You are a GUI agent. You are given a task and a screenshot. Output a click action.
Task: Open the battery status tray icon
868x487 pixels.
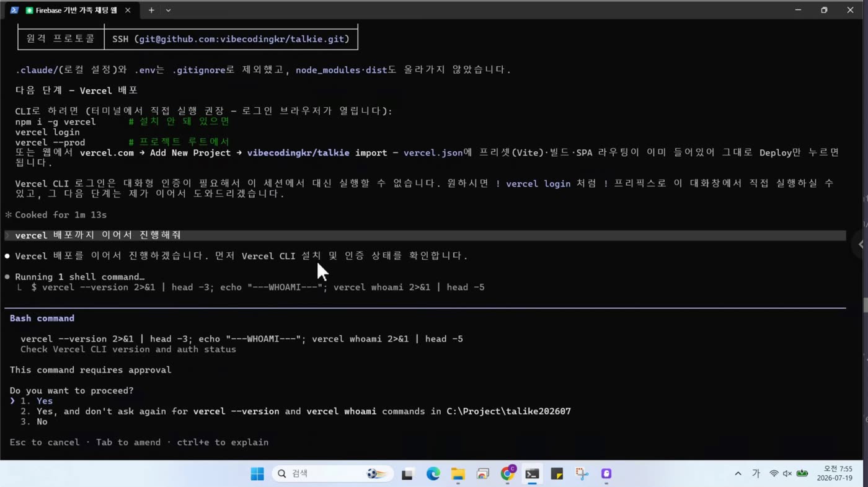[x=802, y=474]
